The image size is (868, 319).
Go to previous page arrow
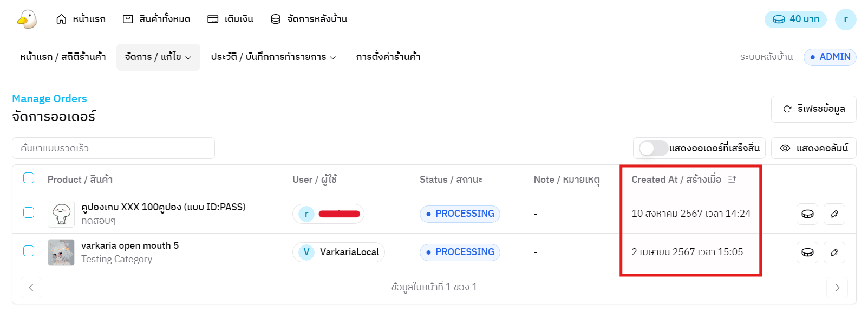click(x=31, y=288)
